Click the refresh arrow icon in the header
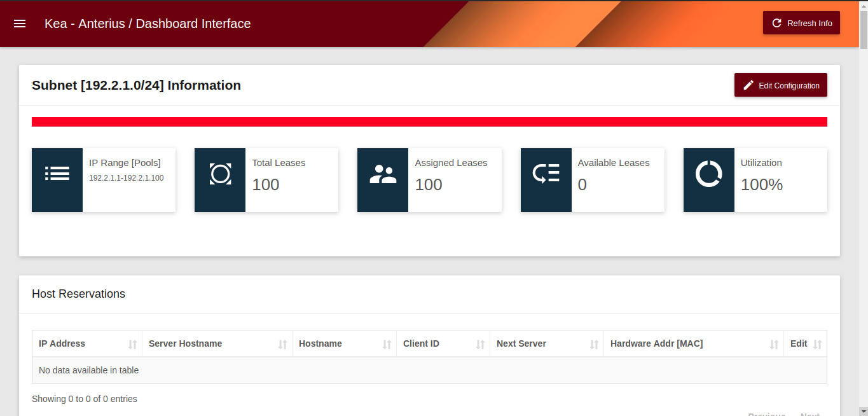 [776, 23]
